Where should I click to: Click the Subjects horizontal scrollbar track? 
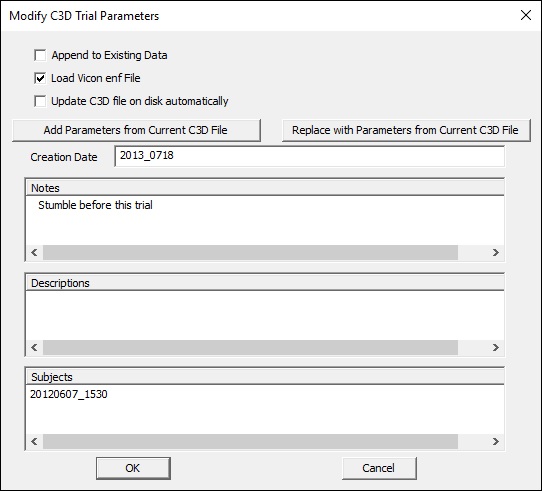coord(250,441)
